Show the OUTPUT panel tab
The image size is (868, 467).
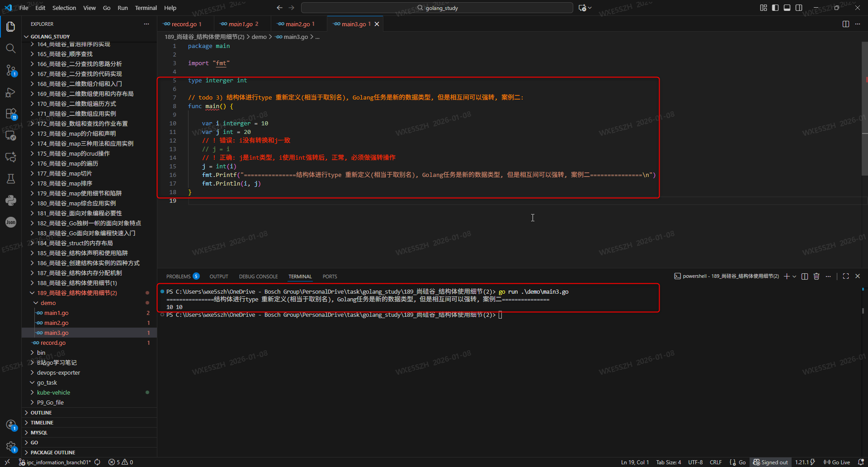point(219,276)
